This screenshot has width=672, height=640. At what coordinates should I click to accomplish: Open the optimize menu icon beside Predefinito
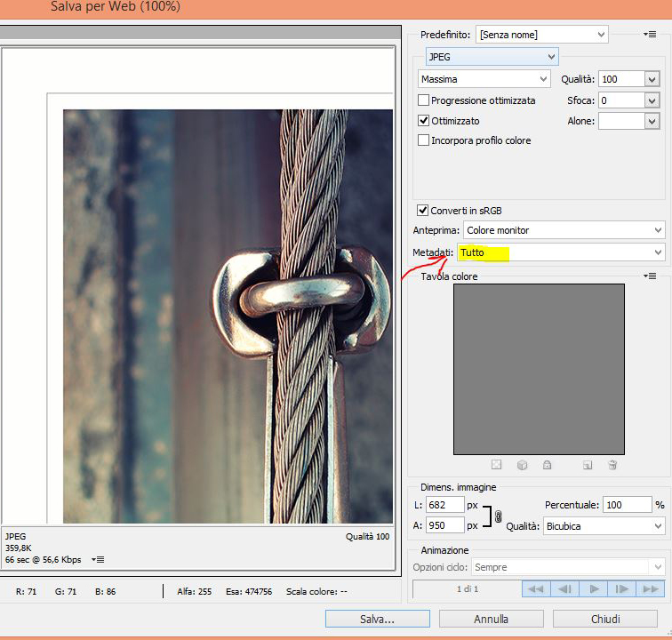(x=650, y=35)
